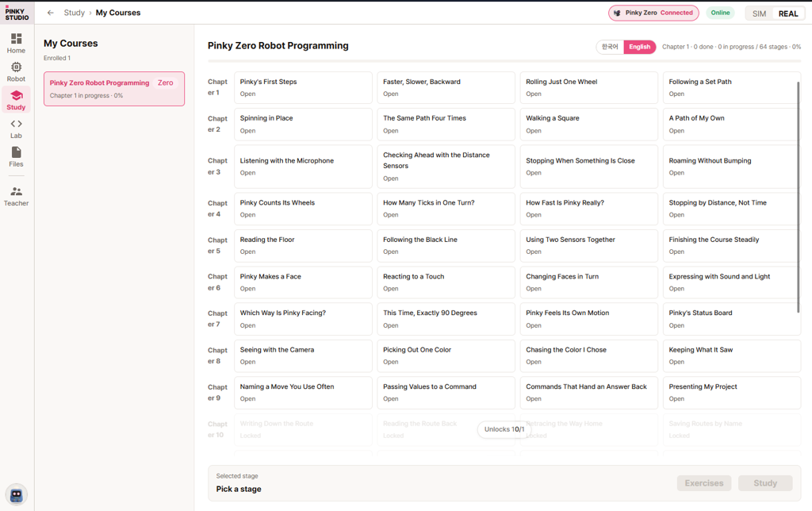Open Listening with the Microphone stage
This screenshot has height=511, width=812.
point(303,167)
